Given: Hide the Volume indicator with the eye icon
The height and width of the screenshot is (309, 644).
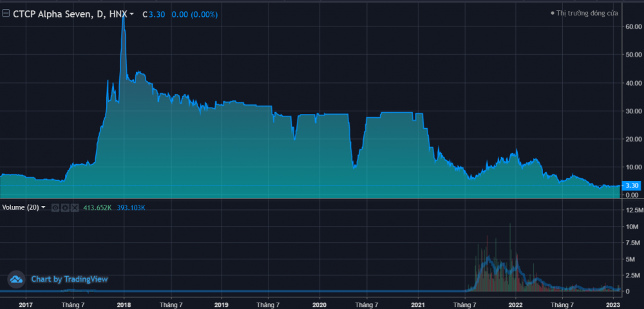Looking at the screenshot, I should pyautogui.click(x=56, y=207).
